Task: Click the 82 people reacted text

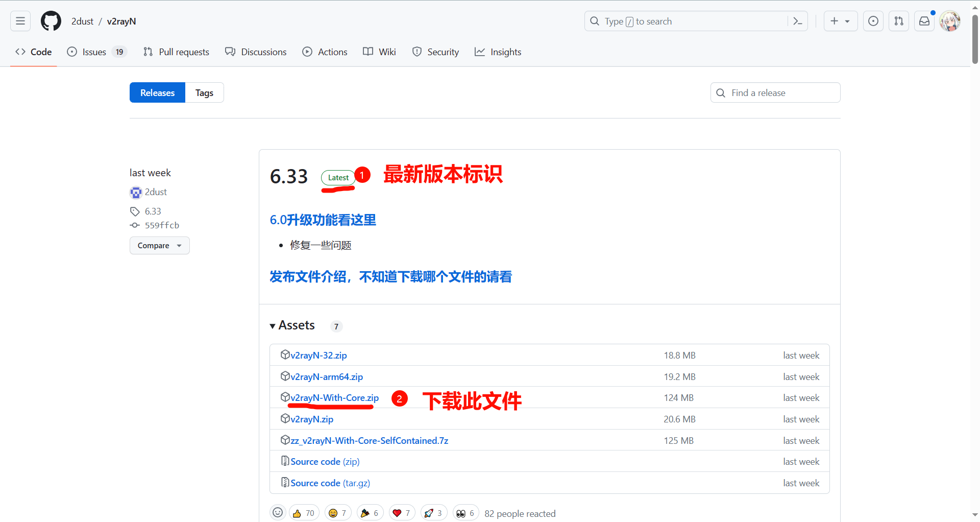Action: pyautogui.click(x=520, y=513)
